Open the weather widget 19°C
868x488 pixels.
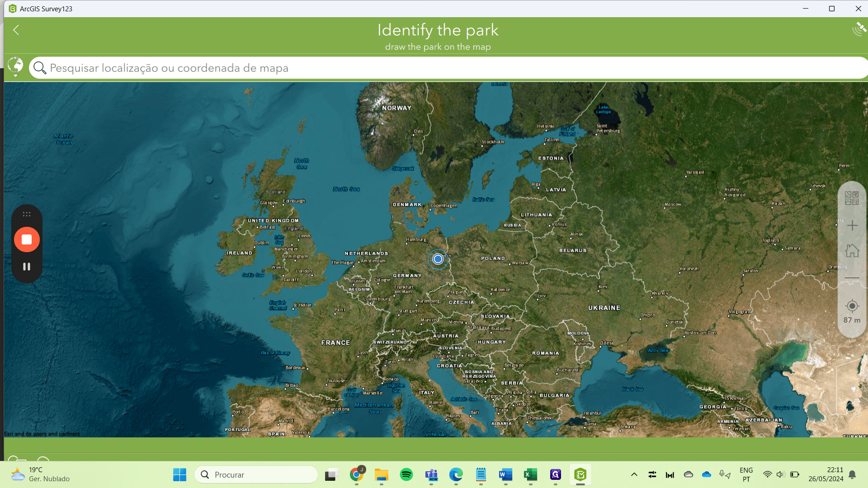(x=40, y=474)
